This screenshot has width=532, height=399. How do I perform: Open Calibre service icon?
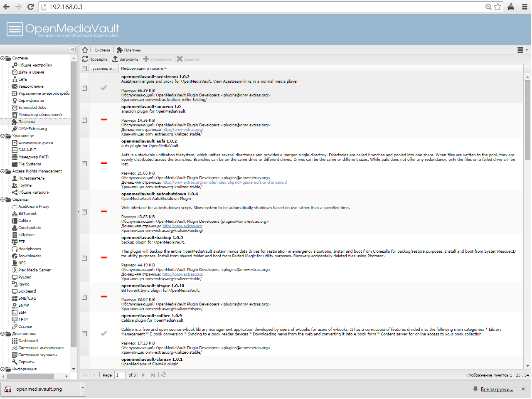click(15, 221)
